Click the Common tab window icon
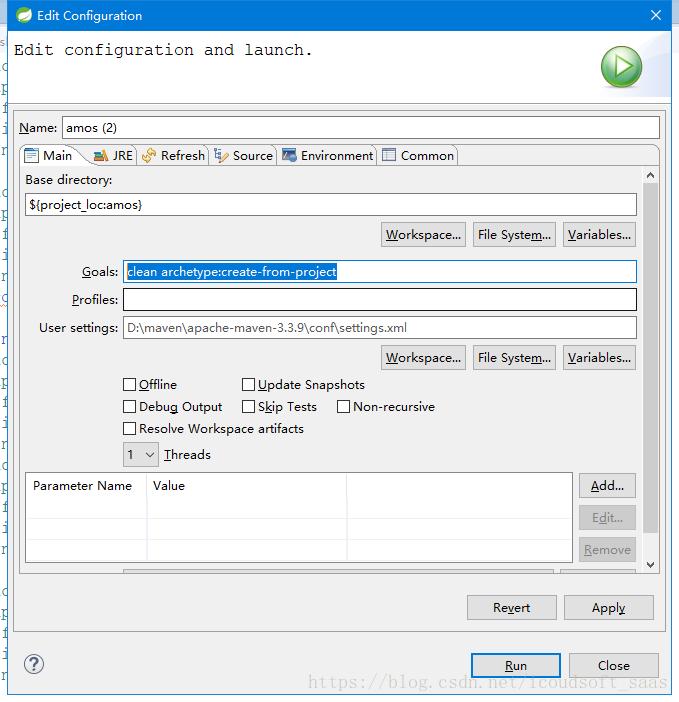 (389, 155)
